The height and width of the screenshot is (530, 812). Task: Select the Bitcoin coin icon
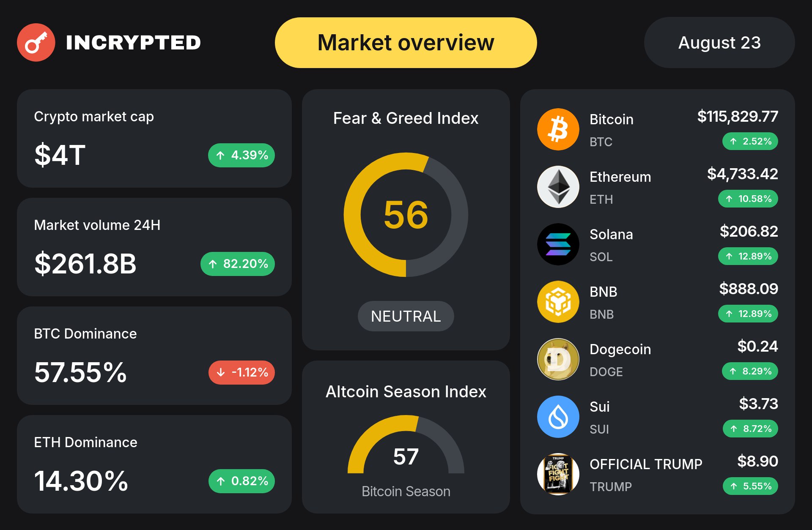point(558,129)
